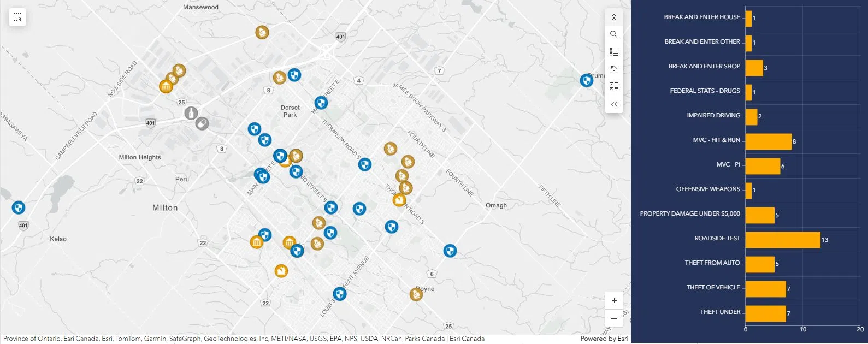
Task: Collapse the side panel with double-left chevron
Action: (x=614, y=104)
